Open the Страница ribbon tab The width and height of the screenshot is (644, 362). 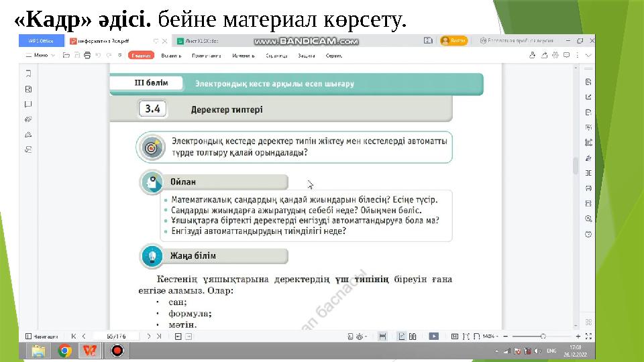(x=276, y=56)
